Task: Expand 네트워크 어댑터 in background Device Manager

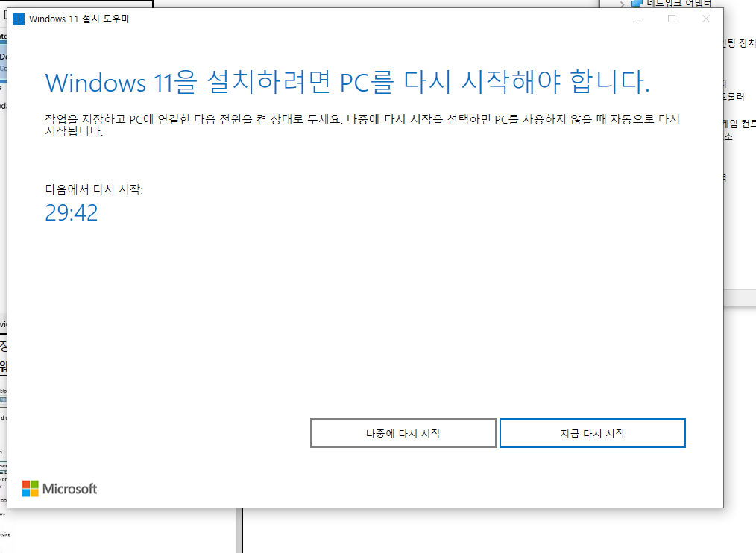Action: click(x=622, y=4)
